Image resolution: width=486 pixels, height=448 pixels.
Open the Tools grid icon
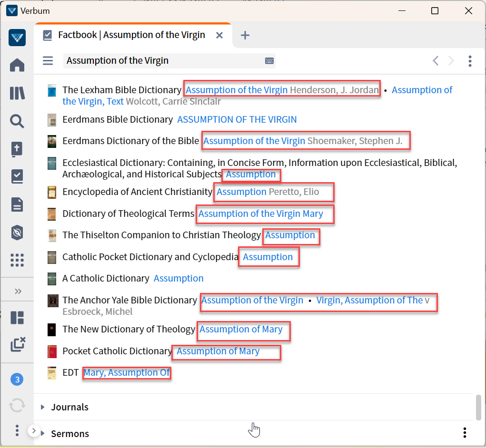point(17,260)
